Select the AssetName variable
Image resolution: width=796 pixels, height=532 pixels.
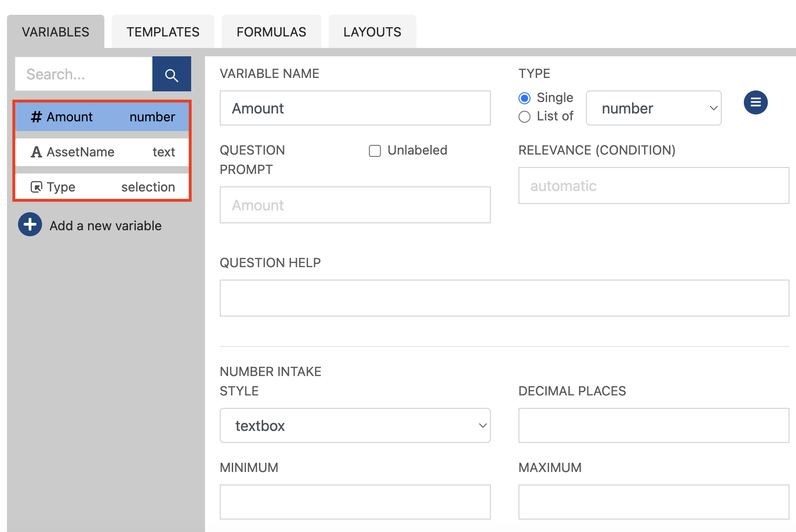(x=102, y=152)
